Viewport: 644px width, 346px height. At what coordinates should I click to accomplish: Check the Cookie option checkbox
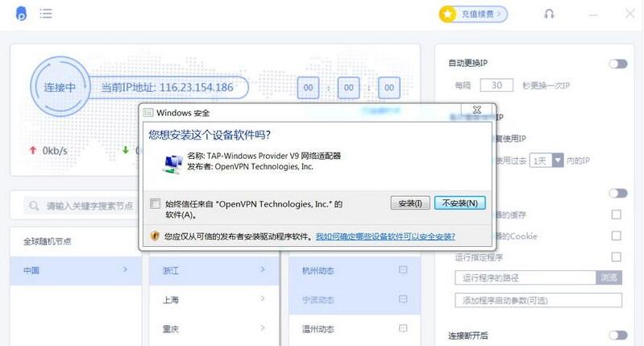tap(616, 236)
